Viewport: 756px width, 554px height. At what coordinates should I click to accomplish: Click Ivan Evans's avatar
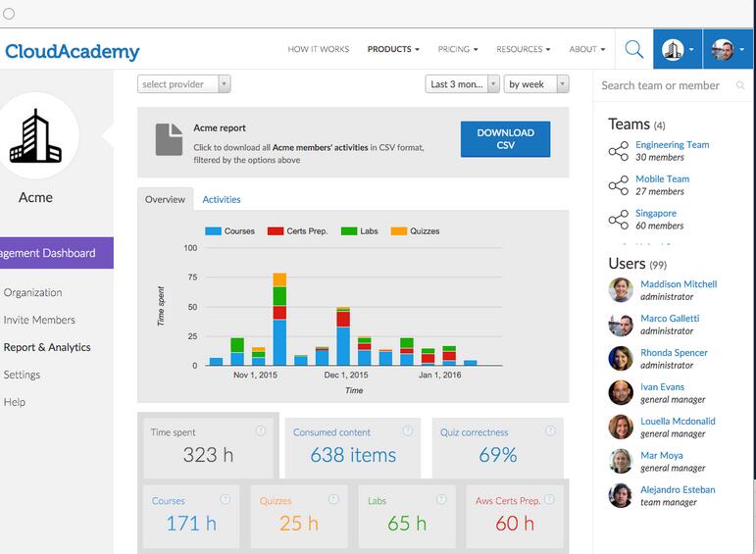[621, 392]
